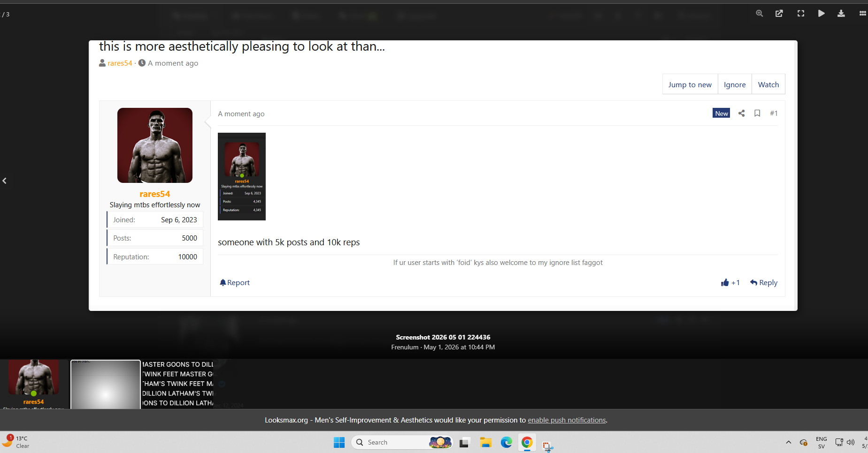Click the Jump to new button
This screenshot has height=453, width=868.
pyautogui.click(x=690, y=84)
